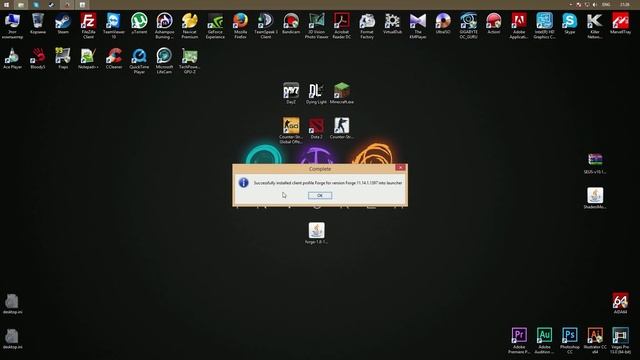The image size is (640, 360).
Task: Open the Photoshop CC shortcut
Action: point(569,341)
